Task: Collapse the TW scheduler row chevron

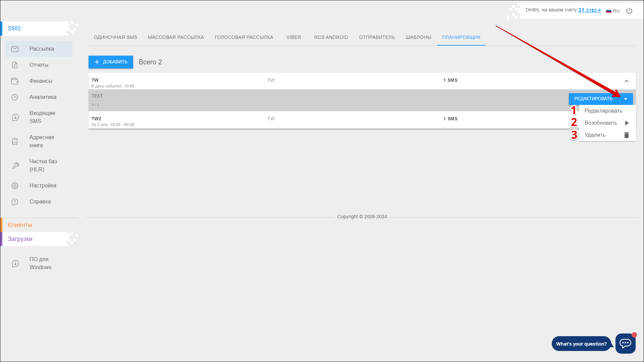Action: 626,81
